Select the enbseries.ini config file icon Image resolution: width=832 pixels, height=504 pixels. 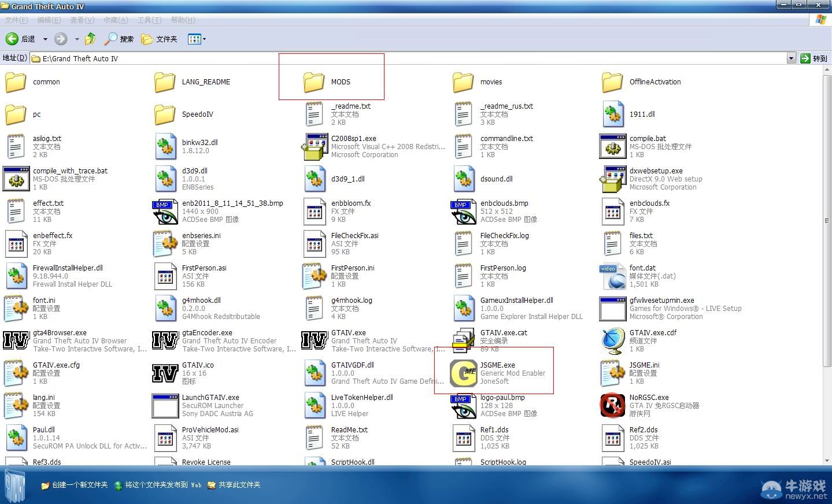click(165, 244)
